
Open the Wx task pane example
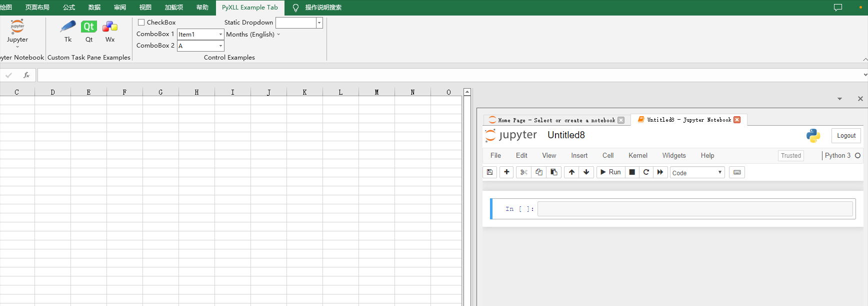point(110,32)
